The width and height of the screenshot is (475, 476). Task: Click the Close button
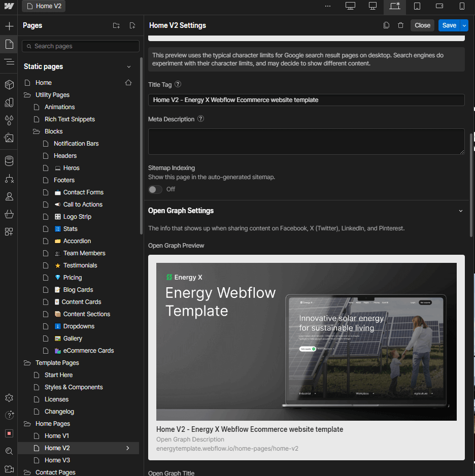click(x=422, y=25)
